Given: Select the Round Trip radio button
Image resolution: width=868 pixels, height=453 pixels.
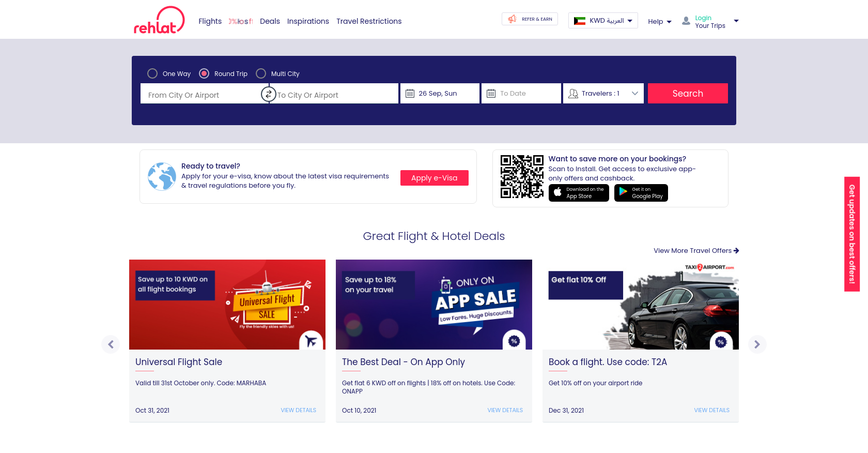Looking at the screenshot, I should pos(204,73).
